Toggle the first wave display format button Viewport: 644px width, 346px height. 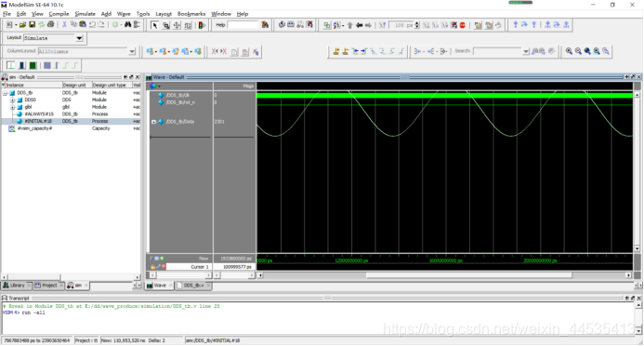coord(10,65)
